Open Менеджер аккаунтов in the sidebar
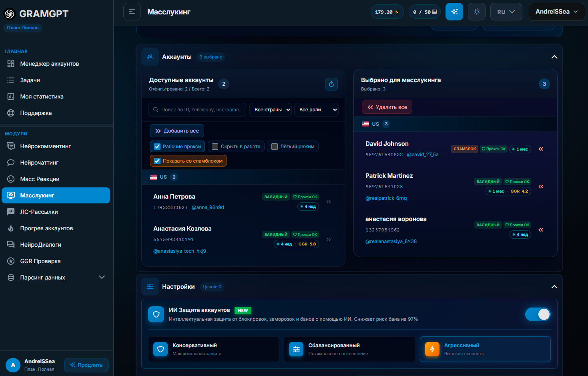The height and width of the screenshot is (376, 588). pyautogui.click(x=56, y=64)
